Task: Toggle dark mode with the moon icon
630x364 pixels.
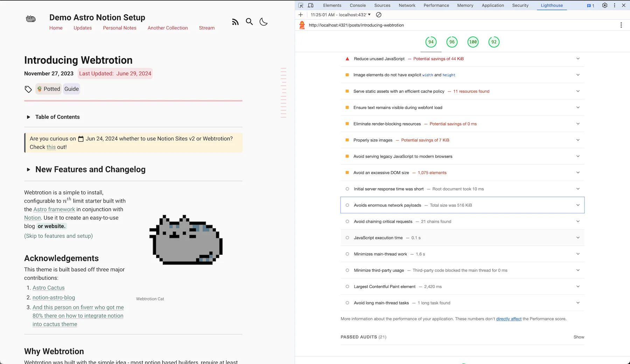Action: coord(264,22)
